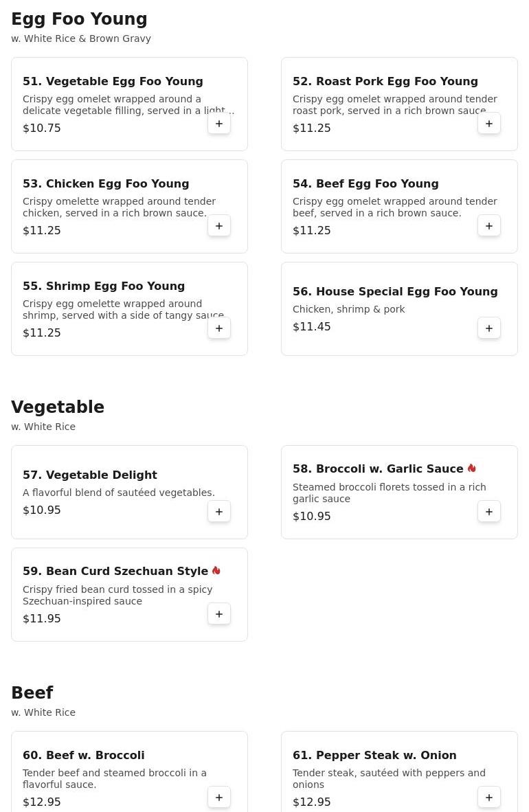Click the $11.45 House Special price
The width and height of the screenshot is (529, 812).
[312, 327]
